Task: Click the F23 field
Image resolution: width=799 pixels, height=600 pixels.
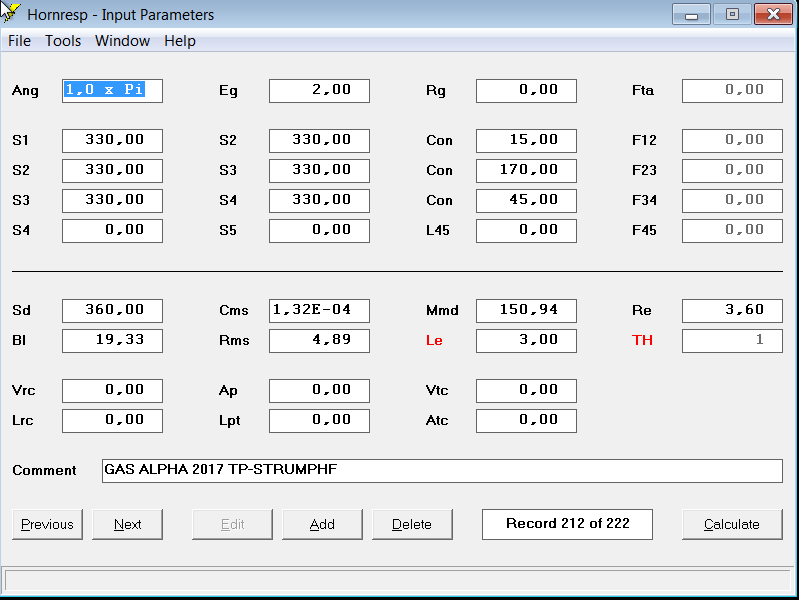Action: coord(732,171)
